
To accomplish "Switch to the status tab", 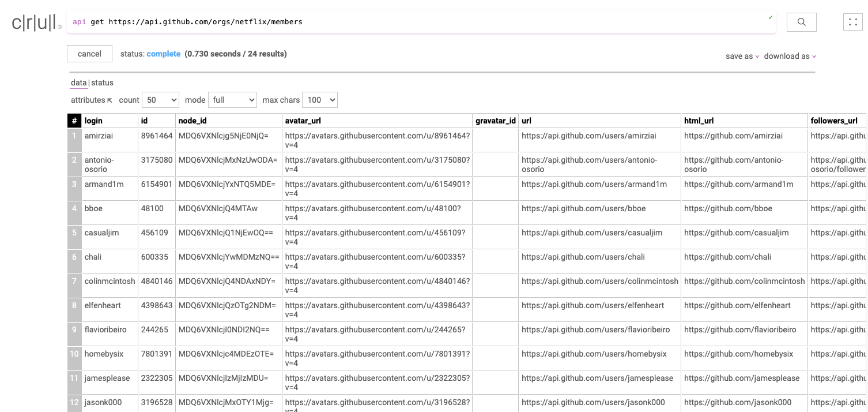I will (103, 83).
